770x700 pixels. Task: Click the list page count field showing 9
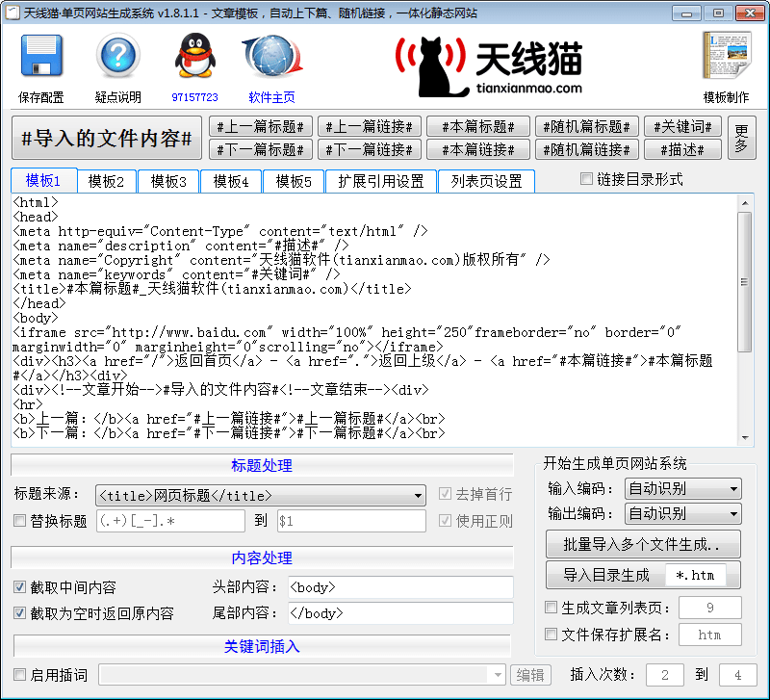(710, 608)
